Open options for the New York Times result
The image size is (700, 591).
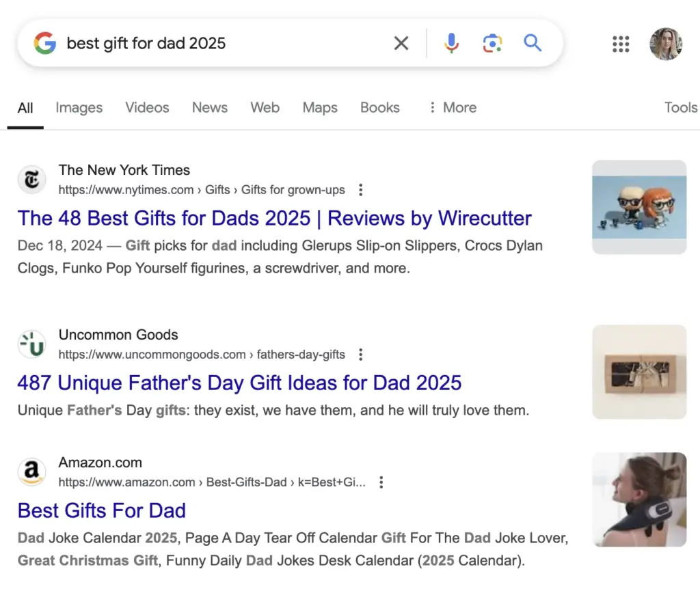[x=360, y=190]
